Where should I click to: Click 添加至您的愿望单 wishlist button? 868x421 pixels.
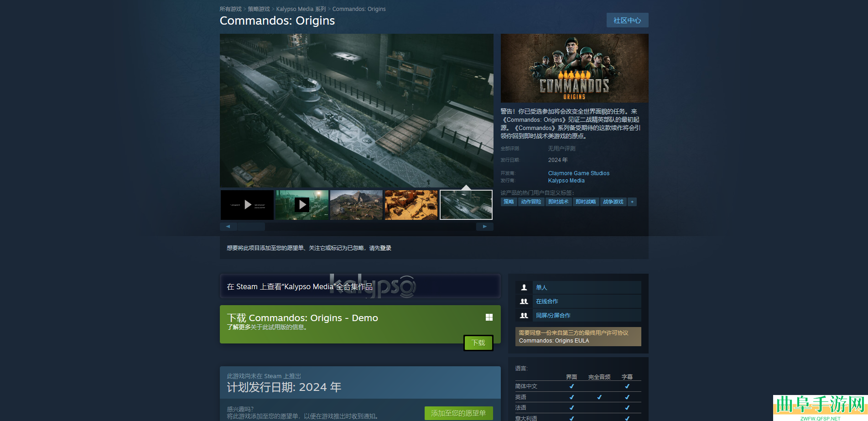tap(458, 413)
